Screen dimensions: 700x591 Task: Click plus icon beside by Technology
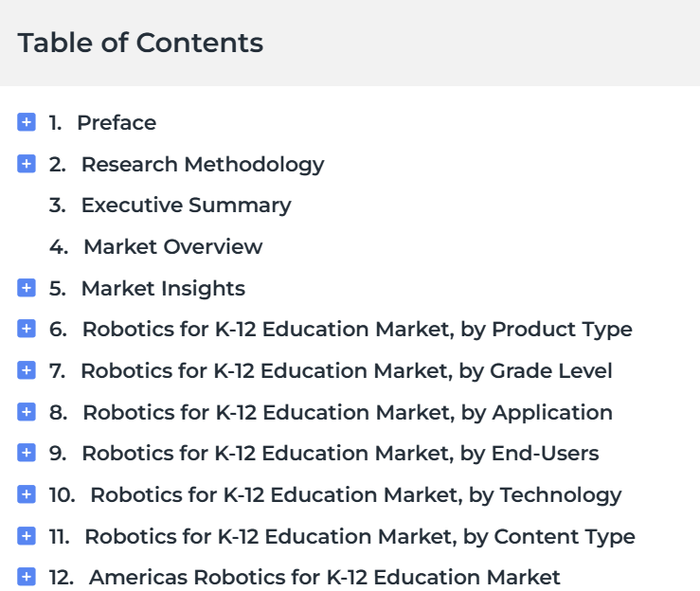tap(27, 494)
